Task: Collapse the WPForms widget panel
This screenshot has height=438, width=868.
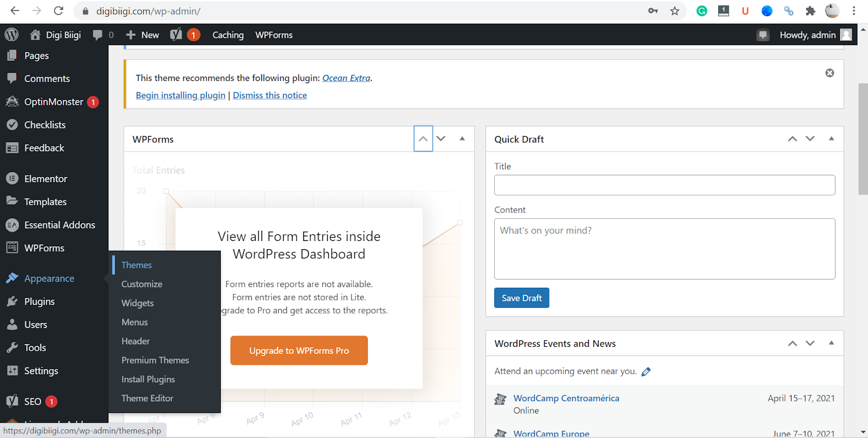Action: coord(462,138)
